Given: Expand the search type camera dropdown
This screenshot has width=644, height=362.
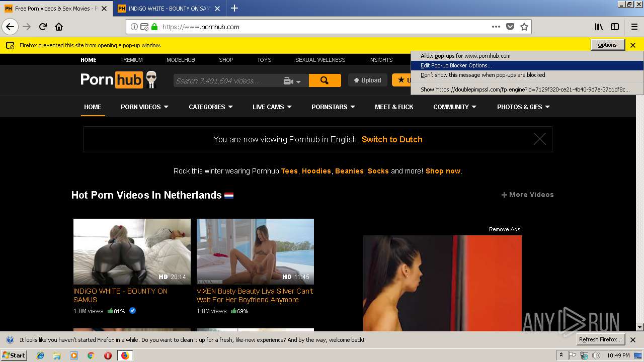Looking at the screenshot, I should point(292,80).
